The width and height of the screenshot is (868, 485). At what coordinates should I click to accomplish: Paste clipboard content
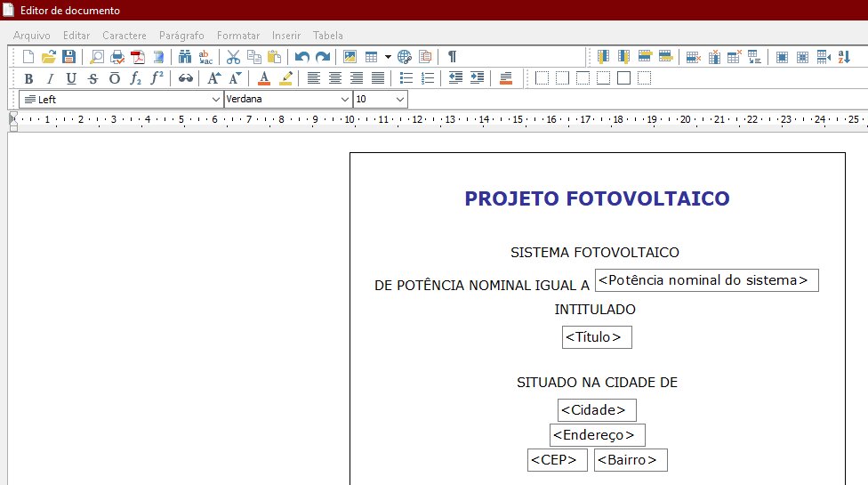[x=275, y=56]
